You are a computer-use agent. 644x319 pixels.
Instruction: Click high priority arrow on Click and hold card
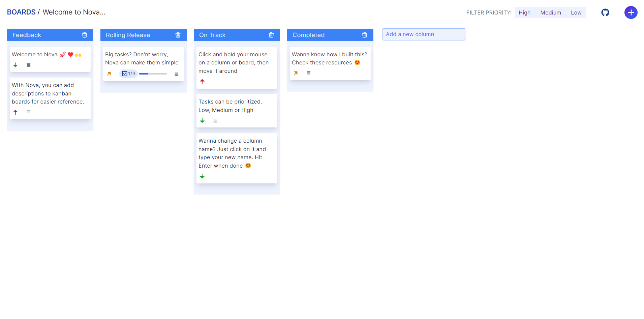[202, 82]
